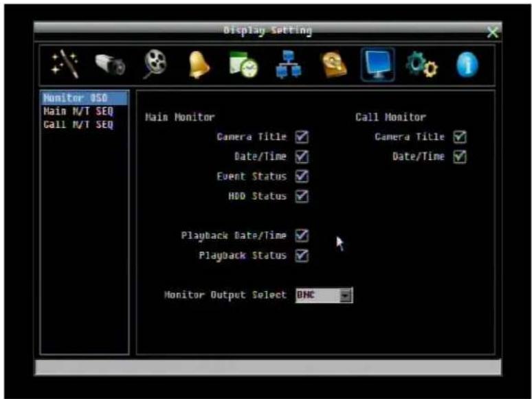This screenshot has height=399, width=532.
Task: Toggle Playback Date/Time checkbox
Action: tap(302, 236)
